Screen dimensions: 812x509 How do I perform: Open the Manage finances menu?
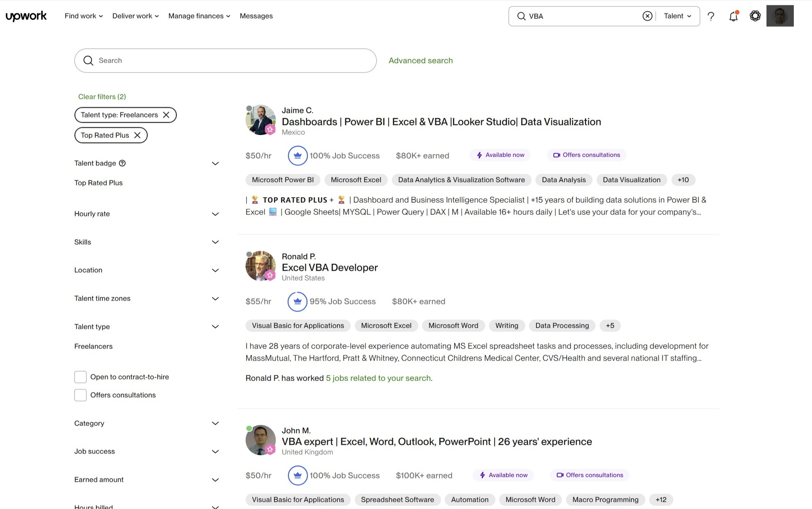coord(199,16)
